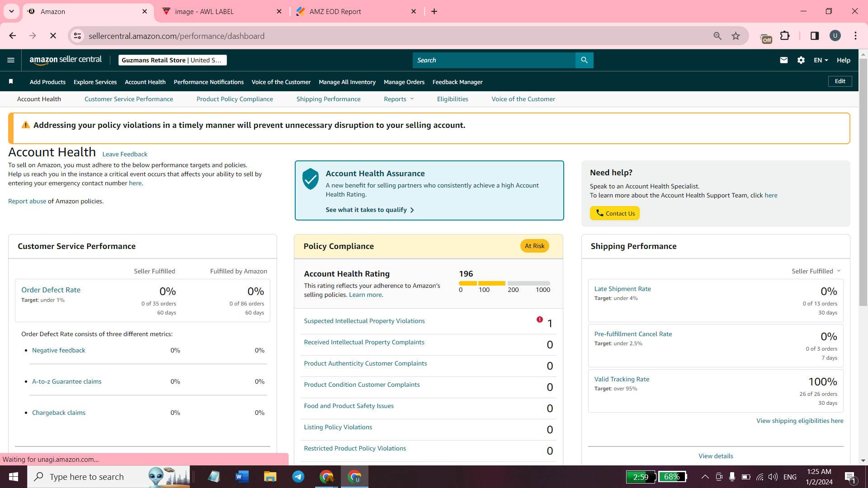Viewport: 868px width, 488px height.
Task: Click the bookmark flag icon in nav bar
Action: 11,82
